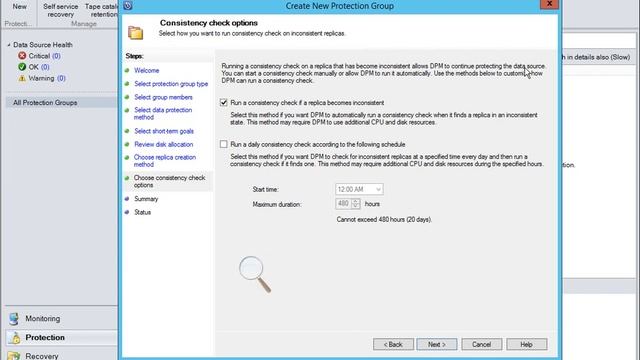Click the Warning yellow triangle icon
The height and width of the screenshot is (360, 640).
22,78
